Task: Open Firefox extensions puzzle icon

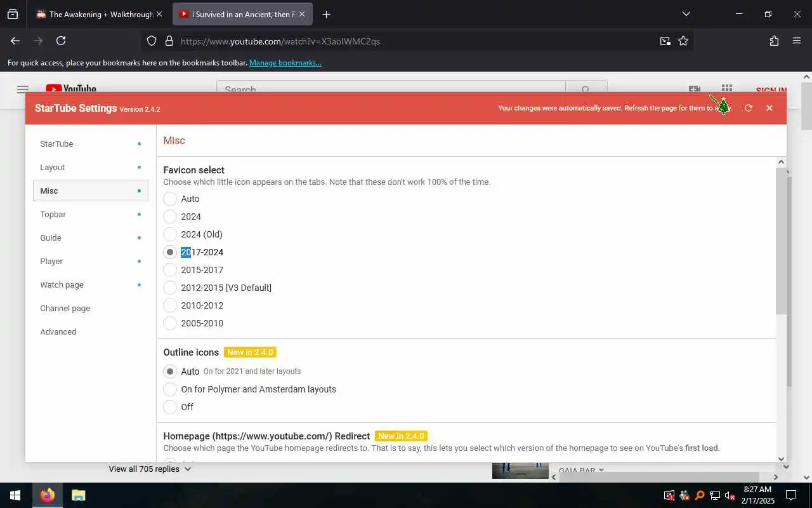Action: pos(774,41)
